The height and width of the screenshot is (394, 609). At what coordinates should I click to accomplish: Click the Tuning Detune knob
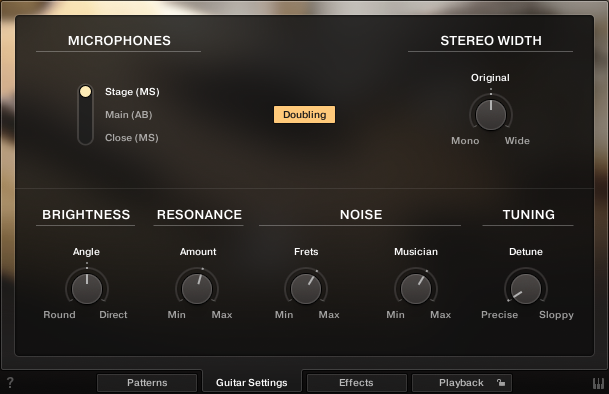click(526, 288)
